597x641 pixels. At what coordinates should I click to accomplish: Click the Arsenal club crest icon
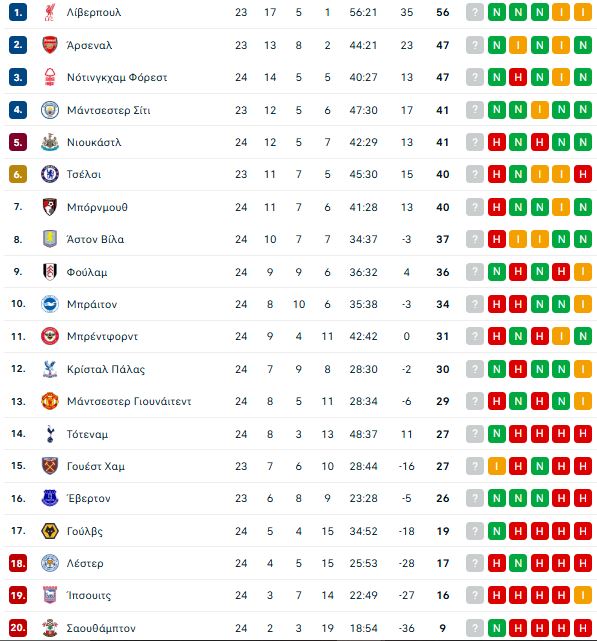50,45
